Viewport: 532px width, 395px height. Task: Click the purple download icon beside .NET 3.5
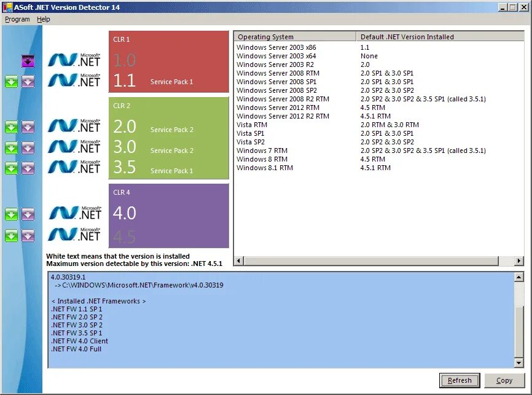28,168
